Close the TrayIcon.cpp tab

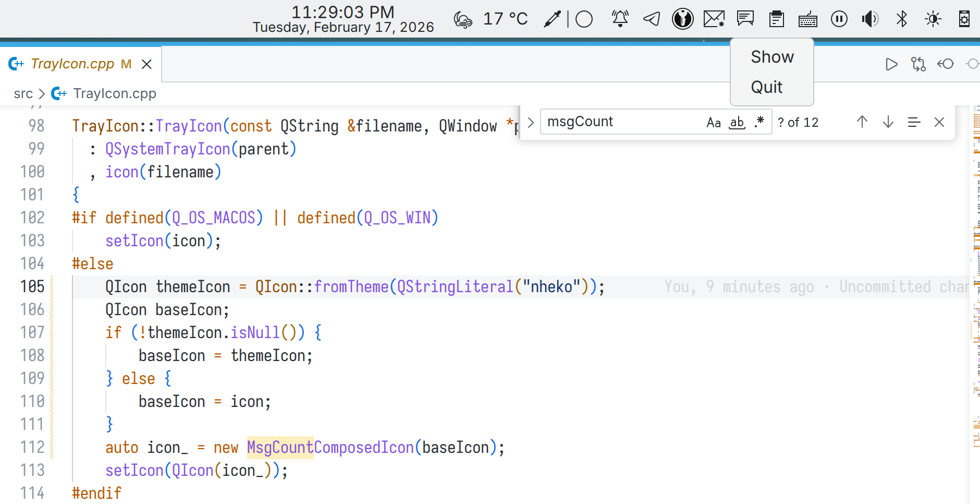[x=147, y=64]
